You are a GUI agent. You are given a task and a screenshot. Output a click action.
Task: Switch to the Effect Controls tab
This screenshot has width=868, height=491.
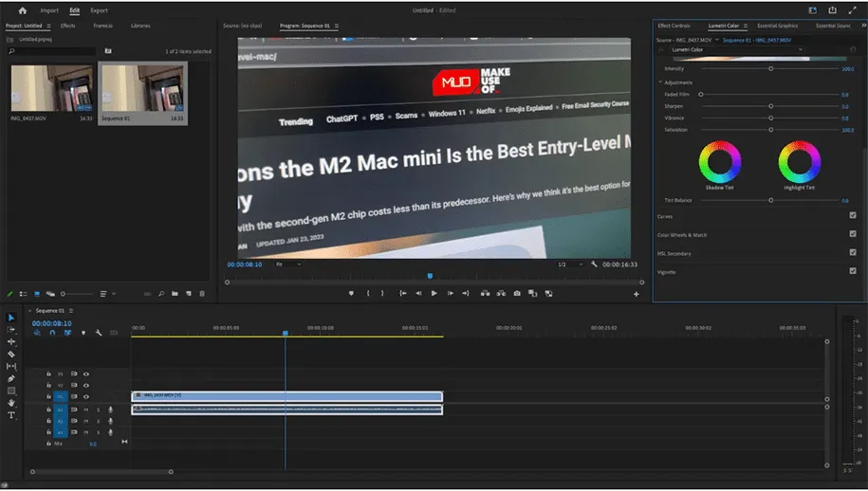coord(674,26)
